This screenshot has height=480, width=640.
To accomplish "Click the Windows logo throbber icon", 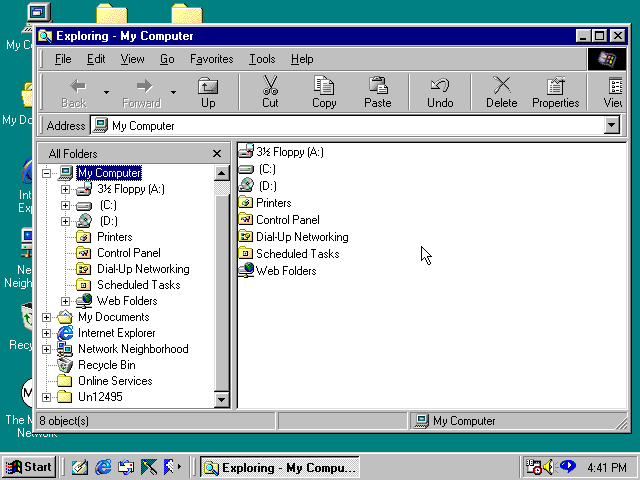I will pyautogui.click(x=607, y=59).
